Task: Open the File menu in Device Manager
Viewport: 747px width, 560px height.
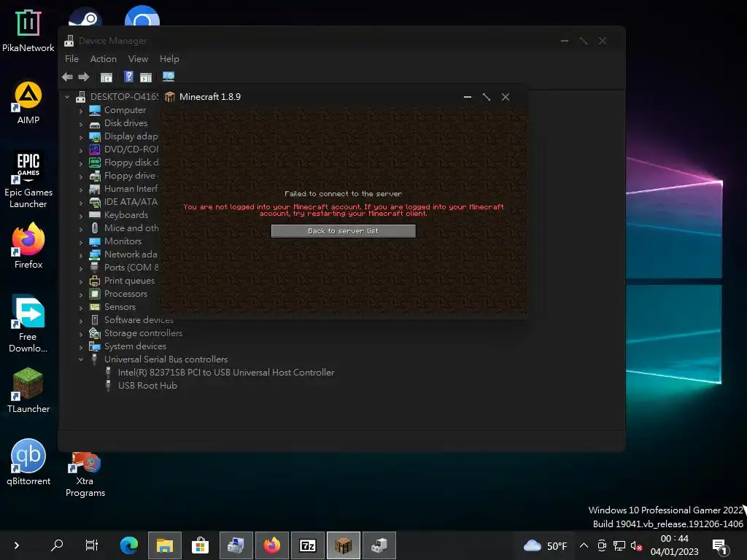Action: (71, 59)
